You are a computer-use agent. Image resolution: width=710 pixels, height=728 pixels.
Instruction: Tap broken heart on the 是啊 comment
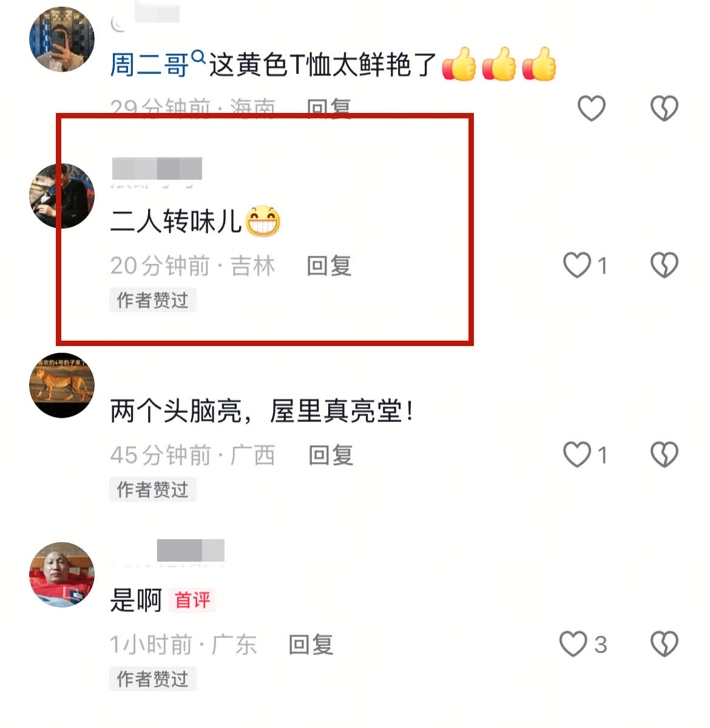pyautogui.click(x=664, y=644)
